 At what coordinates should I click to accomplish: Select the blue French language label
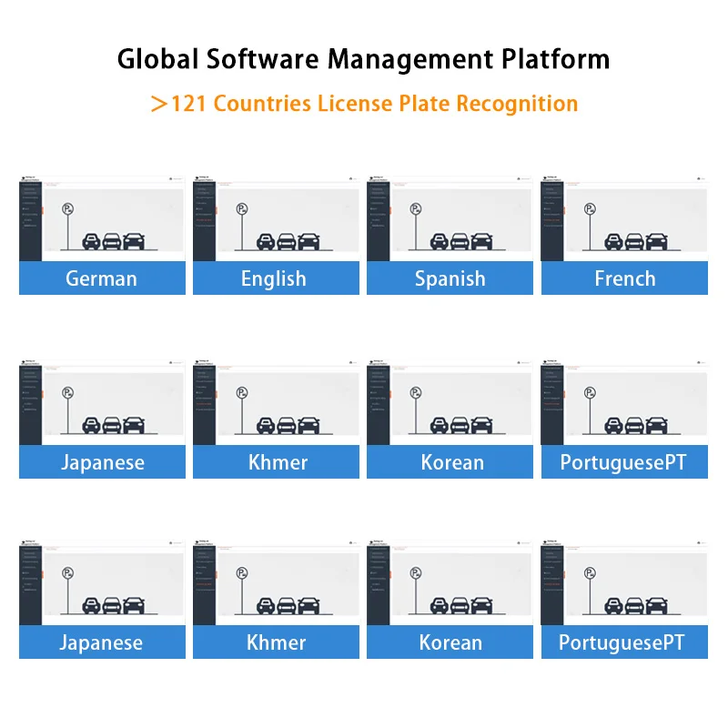tap(624, 278)
